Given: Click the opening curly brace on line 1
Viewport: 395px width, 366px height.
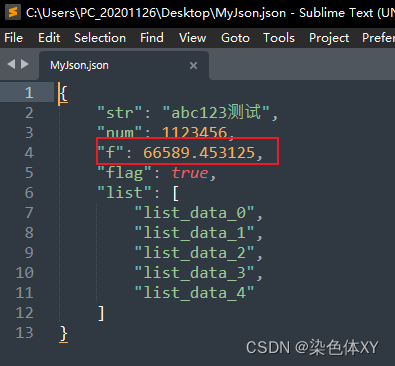Looking at the screenshot, I should (x=64, y=93).
